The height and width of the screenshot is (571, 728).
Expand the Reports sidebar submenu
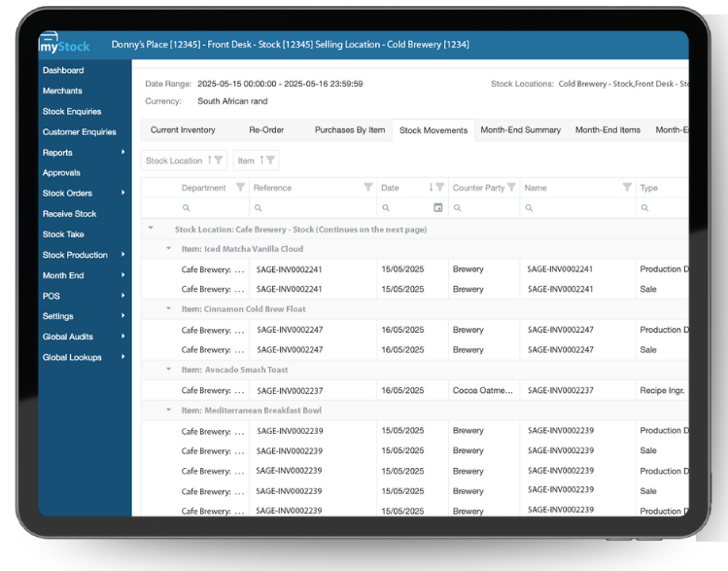coord(122,153)
